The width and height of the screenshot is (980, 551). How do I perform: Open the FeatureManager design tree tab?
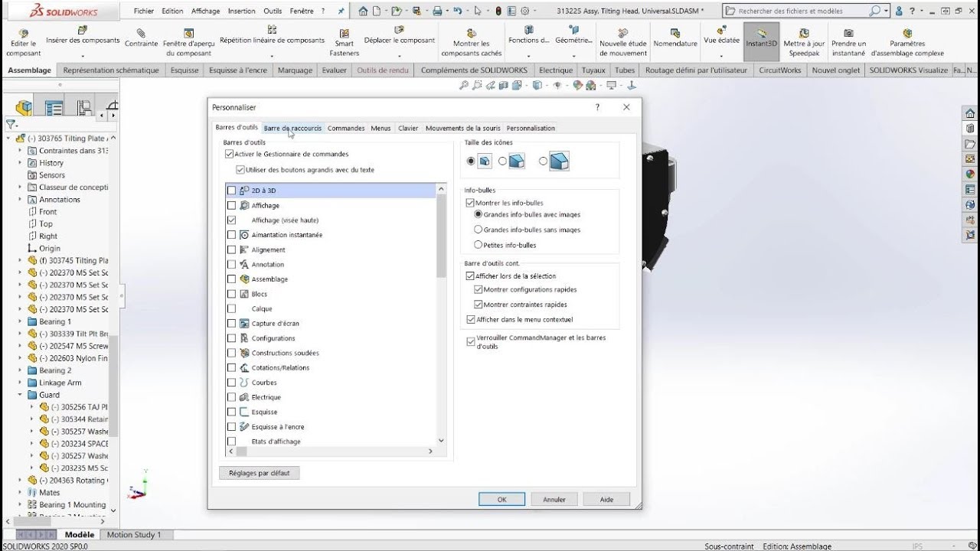pyautogui.click(x=24, y=108)
